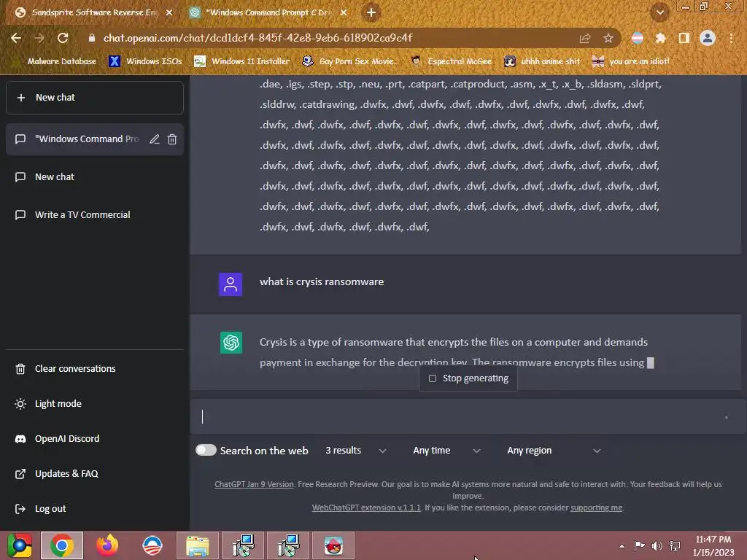
Task: Open the Chrome profile avatar
Action: (708, 38)
